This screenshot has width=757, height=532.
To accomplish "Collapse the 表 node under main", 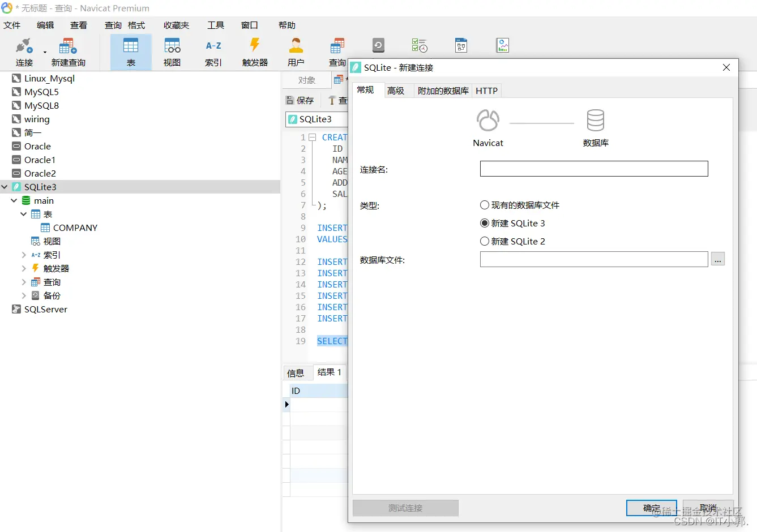I will 23,214.
